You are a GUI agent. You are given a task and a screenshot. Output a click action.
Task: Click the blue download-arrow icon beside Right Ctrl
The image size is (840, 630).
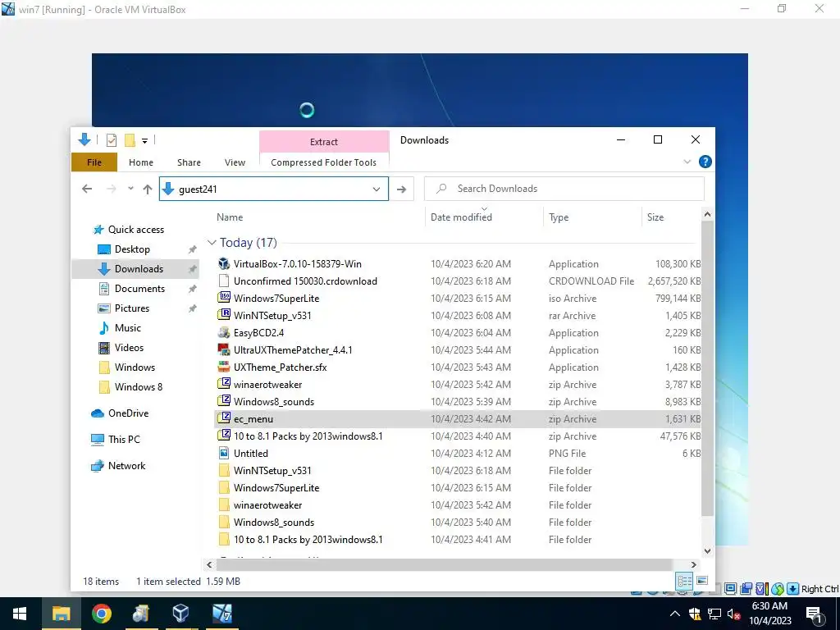792,589
